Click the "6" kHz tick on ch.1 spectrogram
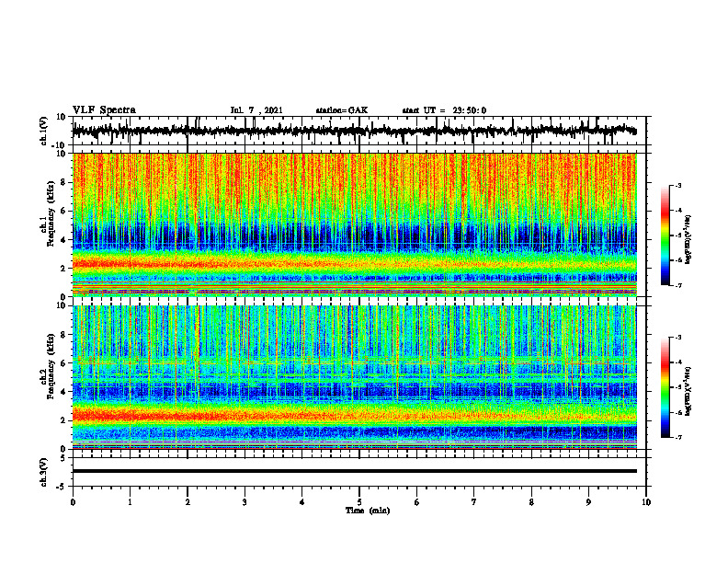Image resolution: width=728 pixels, height=563 pixels. (64, 211)
